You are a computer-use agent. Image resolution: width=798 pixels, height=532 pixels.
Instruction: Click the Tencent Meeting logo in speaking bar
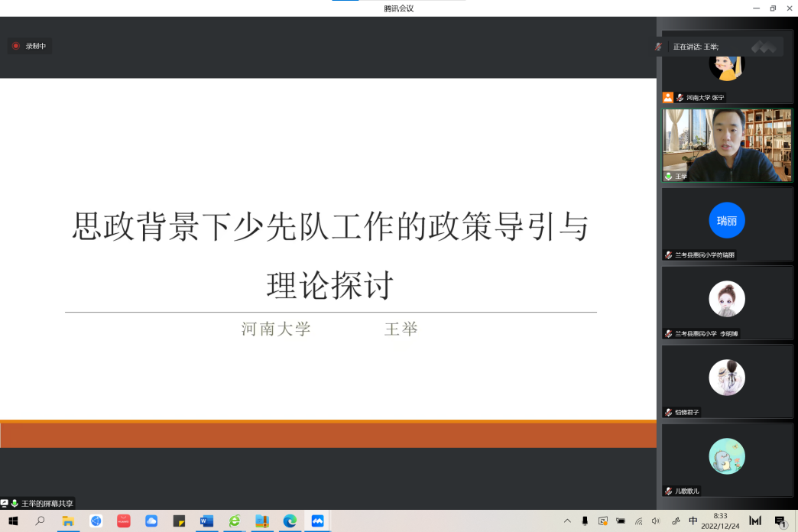[764, 47]
